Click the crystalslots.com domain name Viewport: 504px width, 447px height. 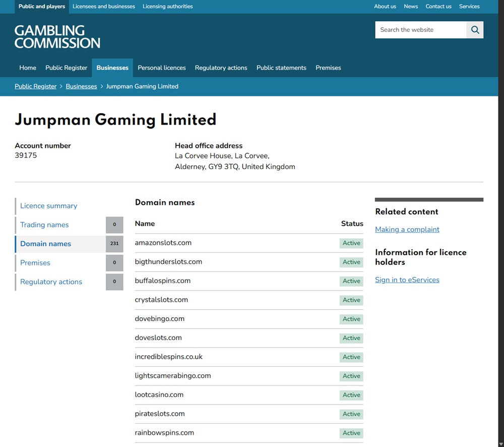161,300
